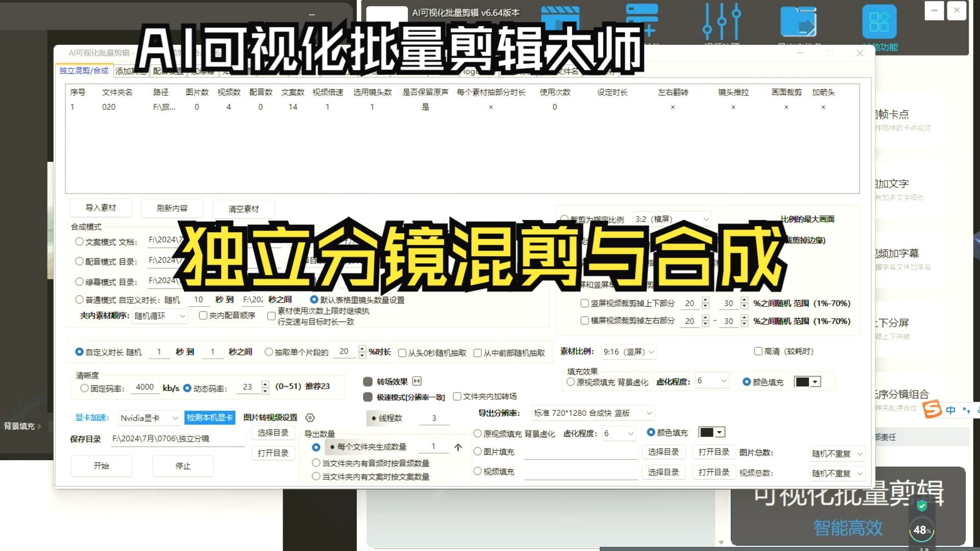Enable 从头0秒随机抽取 checkbox
Screen dimensions: 980x551
[x=402, y=353]
